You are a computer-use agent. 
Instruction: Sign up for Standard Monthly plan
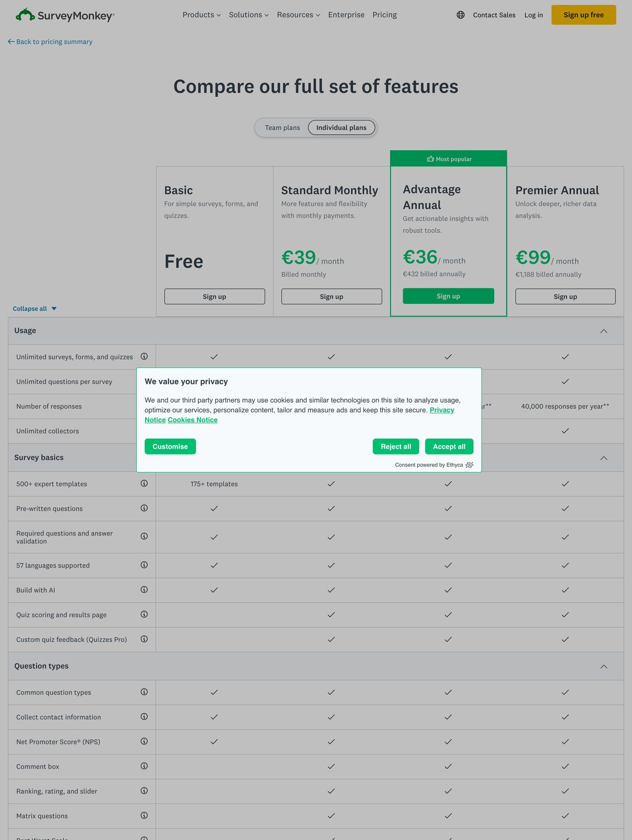(x=331, y=296)
